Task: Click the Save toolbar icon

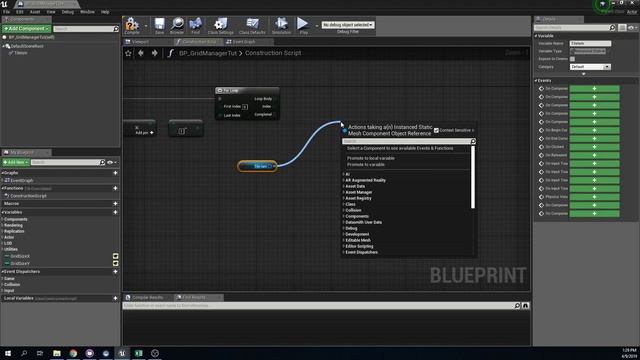Action: pos(160,25)
